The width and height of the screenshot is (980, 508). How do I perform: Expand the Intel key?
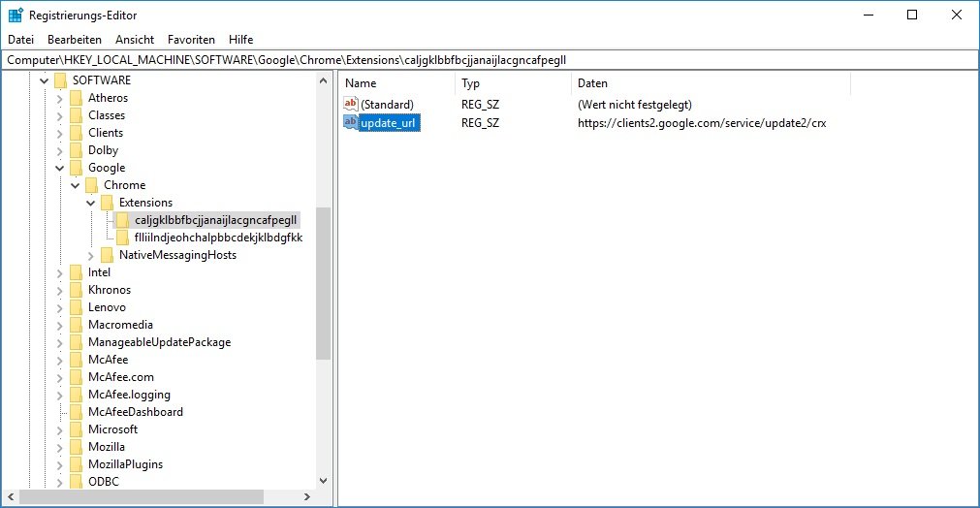click(x=59, y=273)
